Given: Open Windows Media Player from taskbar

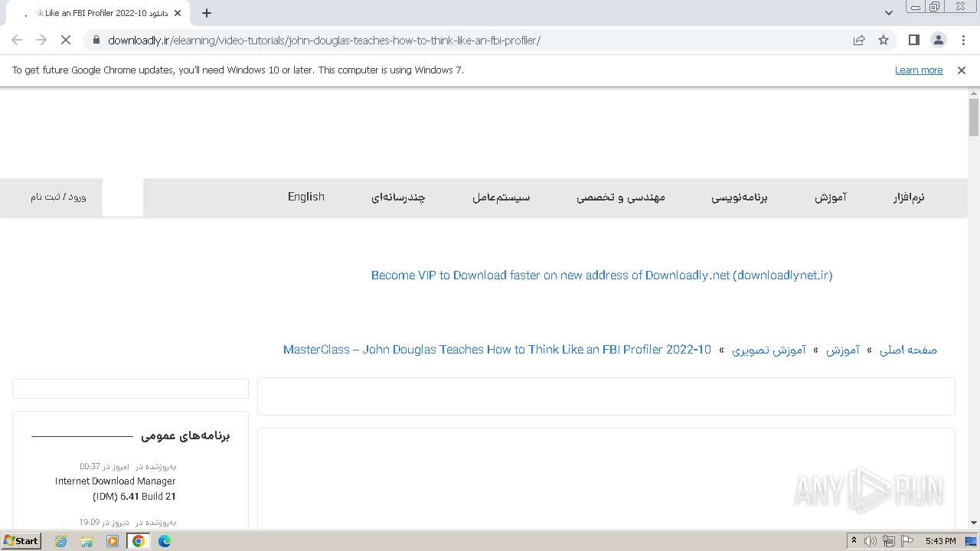Looking at the screenshot, I should (x=113, y=541).
